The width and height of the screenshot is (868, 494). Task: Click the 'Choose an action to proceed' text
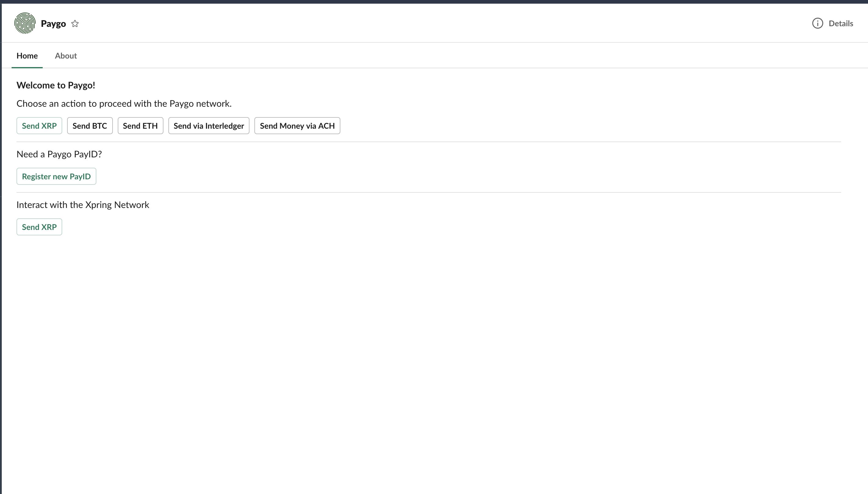[x=124, y=103]
